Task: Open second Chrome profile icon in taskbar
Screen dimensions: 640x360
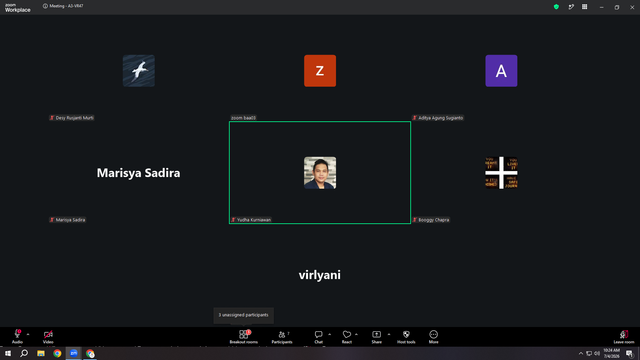Action: point(90,353)
